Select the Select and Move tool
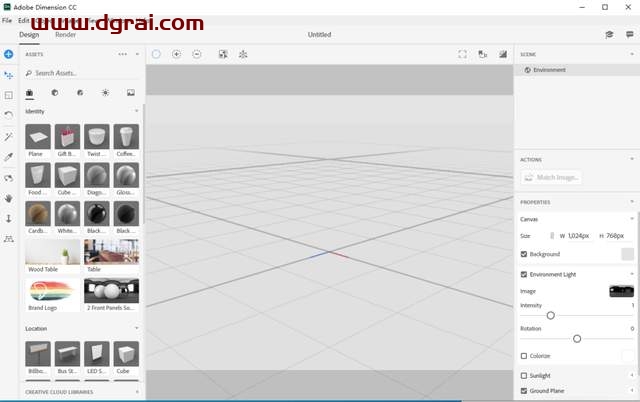The height and width of the screenshot is (402, 640). click(9, 75)
